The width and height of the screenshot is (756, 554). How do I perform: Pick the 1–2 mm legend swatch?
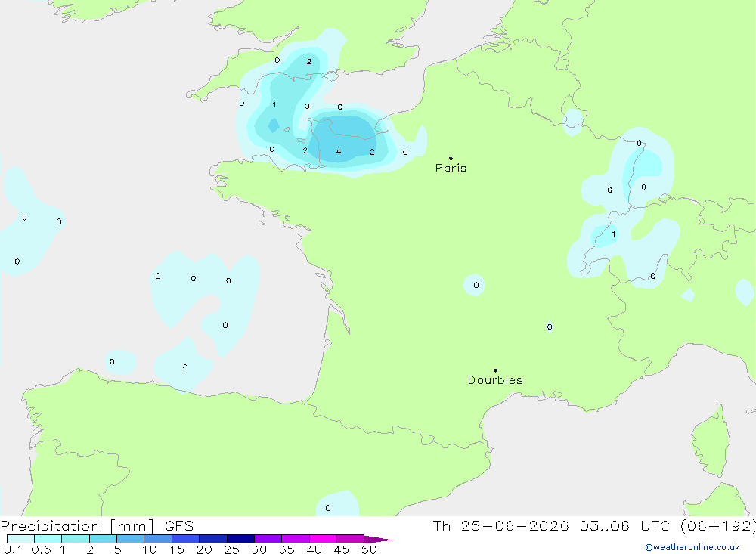click(x=76, y=539)
